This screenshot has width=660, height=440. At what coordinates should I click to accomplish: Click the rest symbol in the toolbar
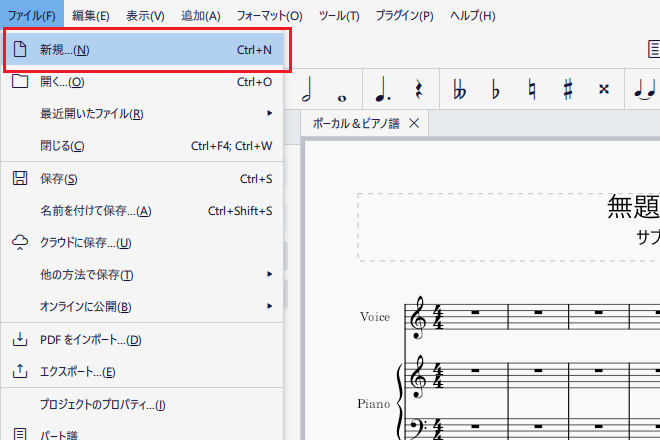[x=417, y=89]
